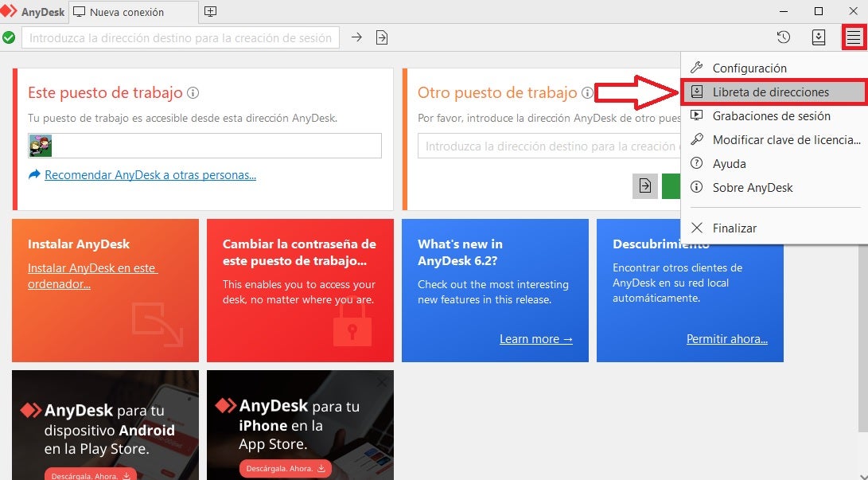Open the recent sessions history icon

pyautogui.click(x=784, y=37)
